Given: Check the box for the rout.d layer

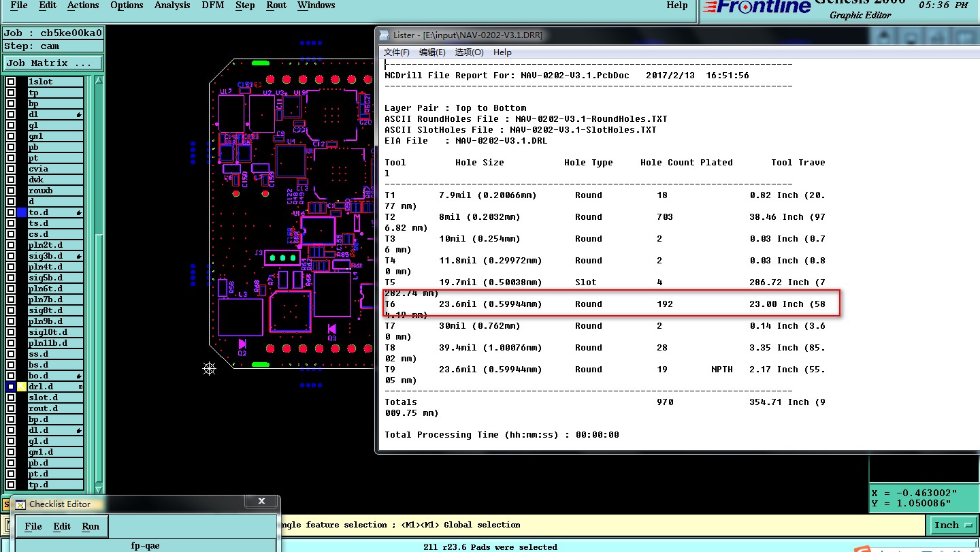Looking at the screenshot, I should point(11,408).
